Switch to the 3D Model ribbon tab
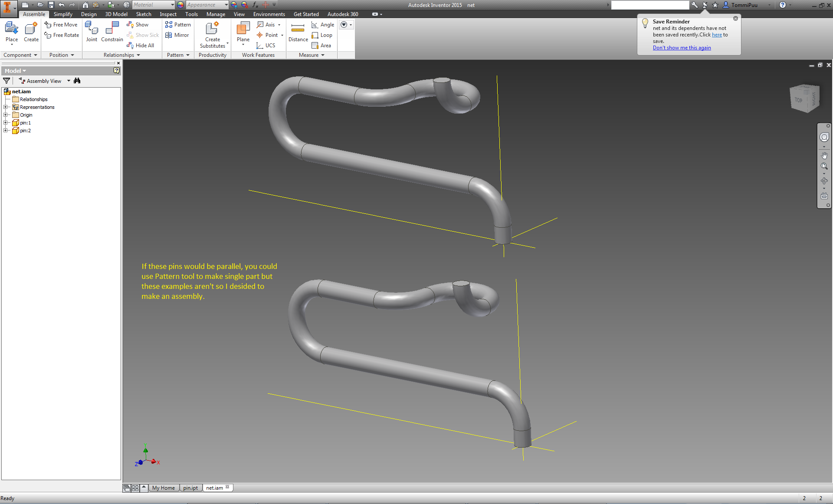The height and width of the screenshot is (504, 833). (x=116, y=14)
